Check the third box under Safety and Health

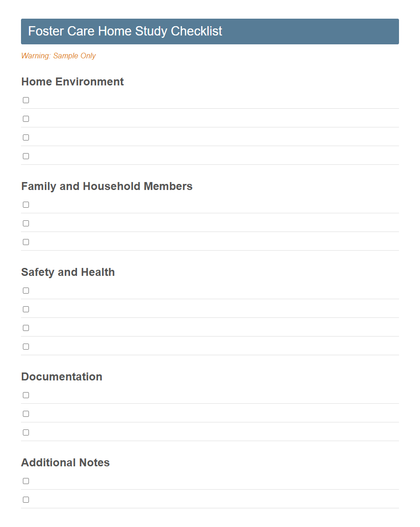(x=26, y=328)
